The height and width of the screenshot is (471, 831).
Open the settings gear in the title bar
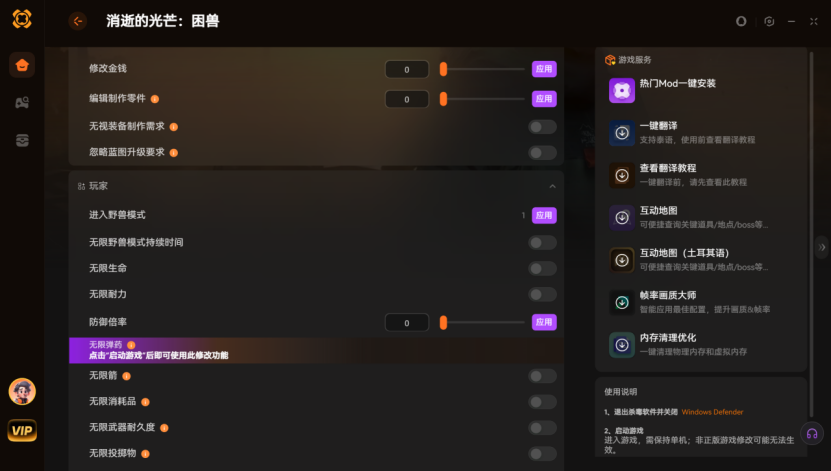point(769,21)
